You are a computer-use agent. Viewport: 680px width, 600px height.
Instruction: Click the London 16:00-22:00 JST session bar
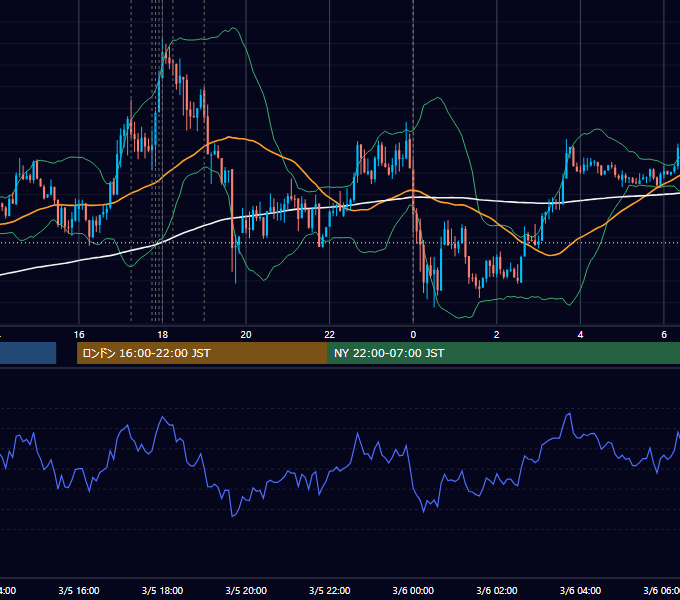pyautogui.click(x=202, y=353)
